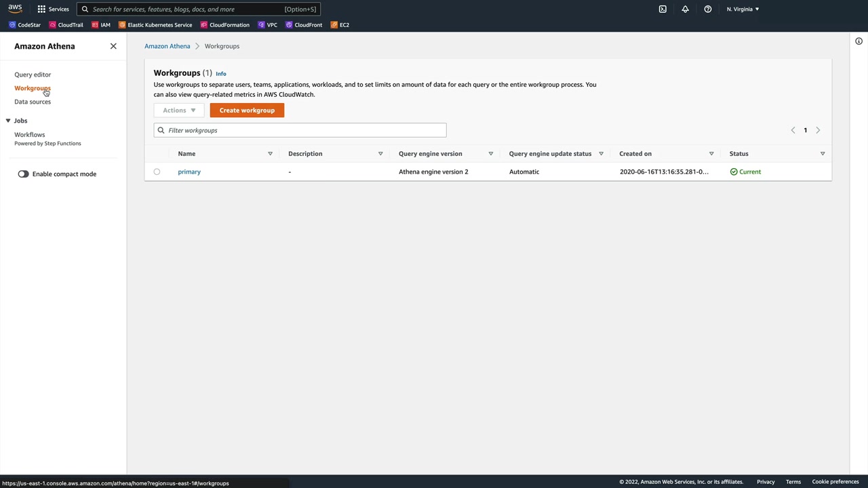
Task: Open the help question mark icon
Action: [707, 9]
